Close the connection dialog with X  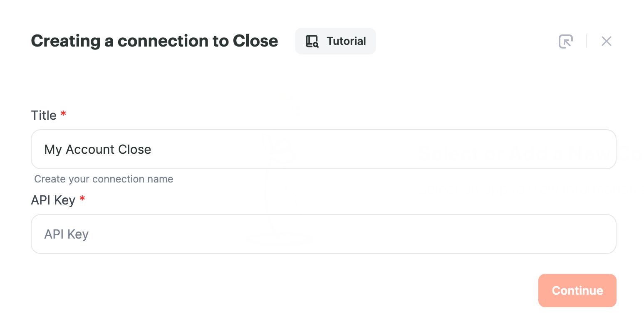tap(607, 41)
